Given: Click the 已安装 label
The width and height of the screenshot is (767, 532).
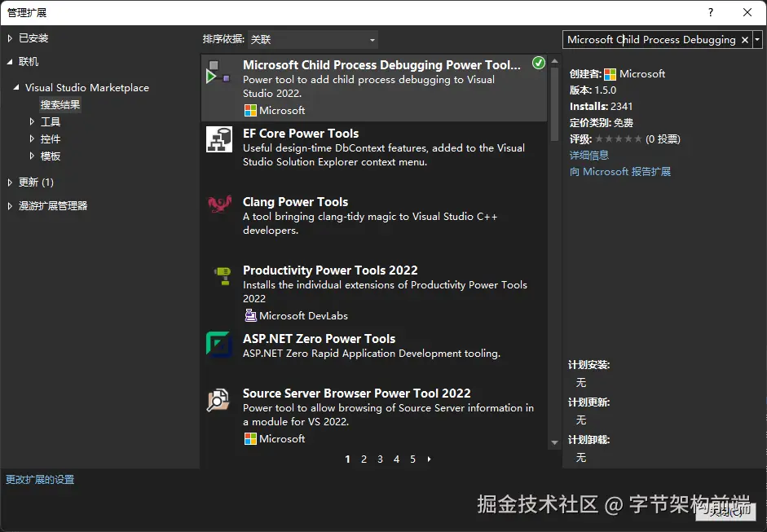Looking at the screenshot, I should click(33, 38).
